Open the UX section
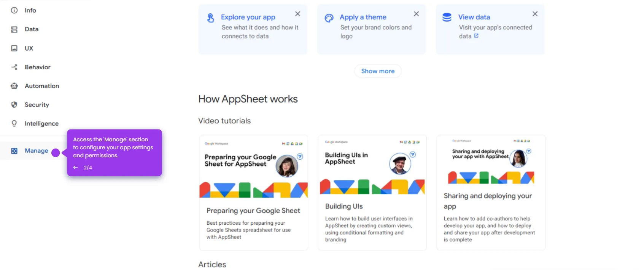 coord(29,48)
